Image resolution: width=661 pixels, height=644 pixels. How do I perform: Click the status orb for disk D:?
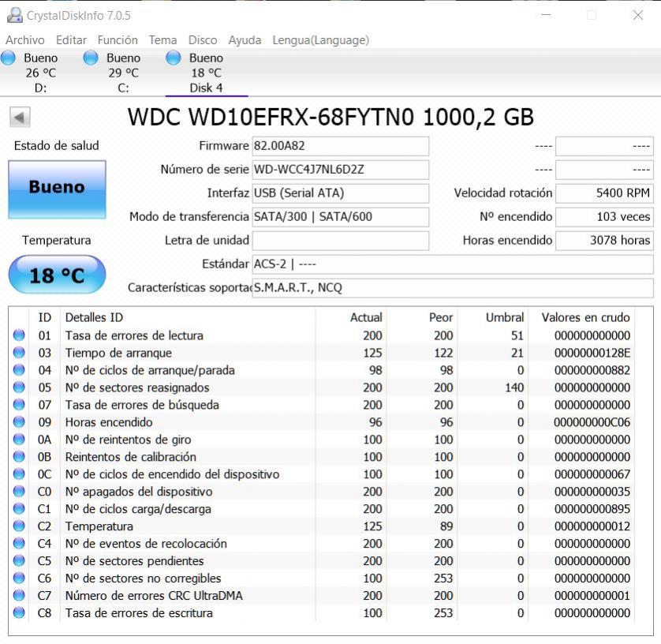8,58
